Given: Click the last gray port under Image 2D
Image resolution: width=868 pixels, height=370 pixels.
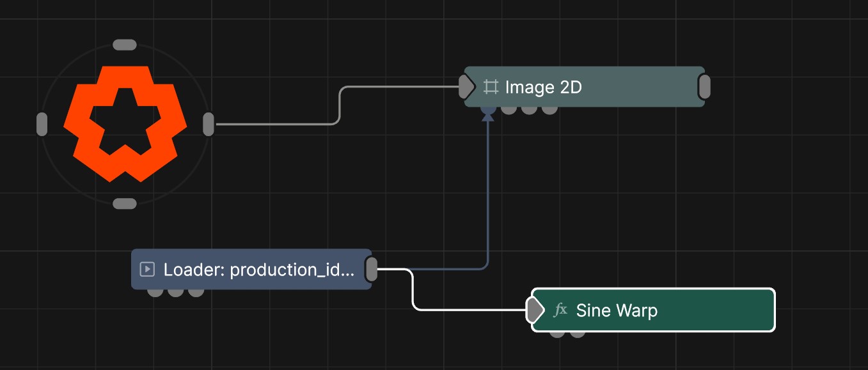Looking at the screenshot, I should click(x=549, y=110).
